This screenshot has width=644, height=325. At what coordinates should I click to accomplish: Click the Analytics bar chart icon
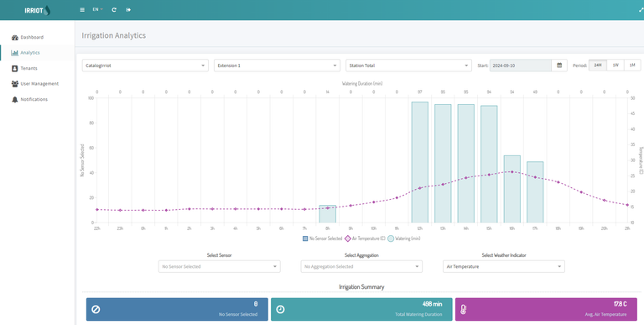tap(15, 53)
